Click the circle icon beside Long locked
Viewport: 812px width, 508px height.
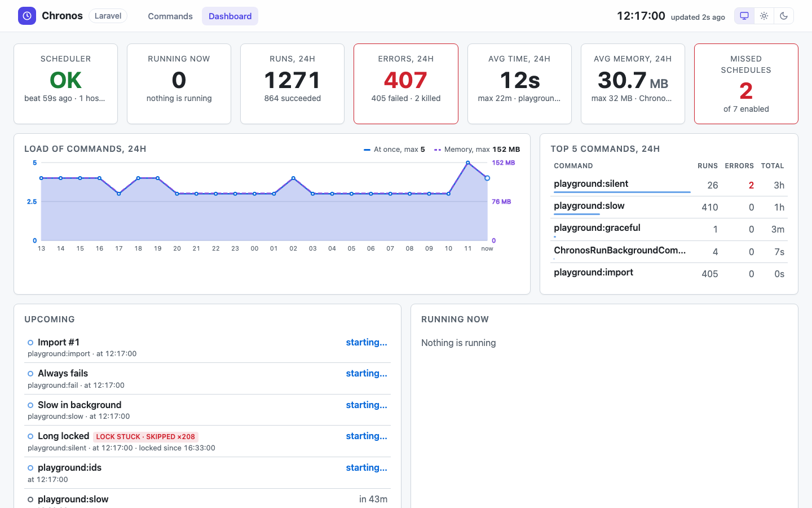(30, 436)
